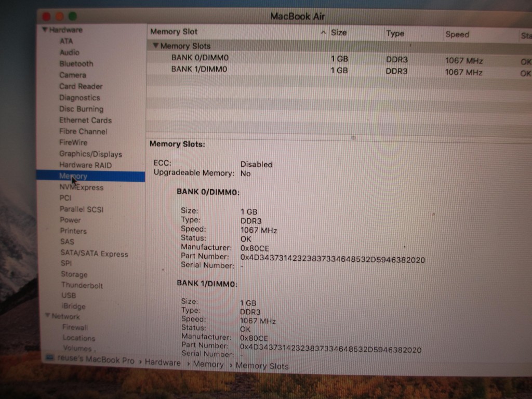This screenshot has height=399, width=532.
Task: Click the 1067 MHz speed cell for BANK 1/DIMM0
Action: point(463,73)
